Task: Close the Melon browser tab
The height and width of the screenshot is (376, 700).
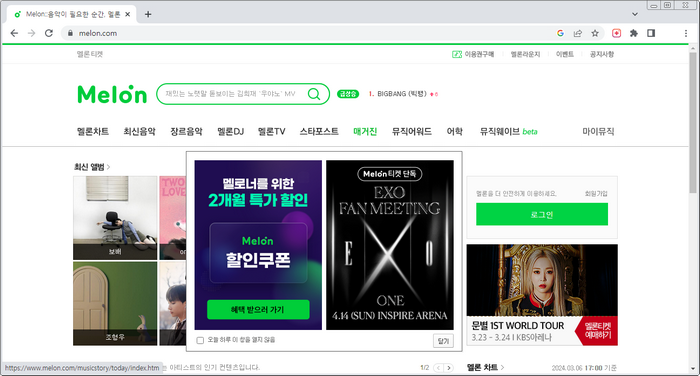Action: click(127, 14)
